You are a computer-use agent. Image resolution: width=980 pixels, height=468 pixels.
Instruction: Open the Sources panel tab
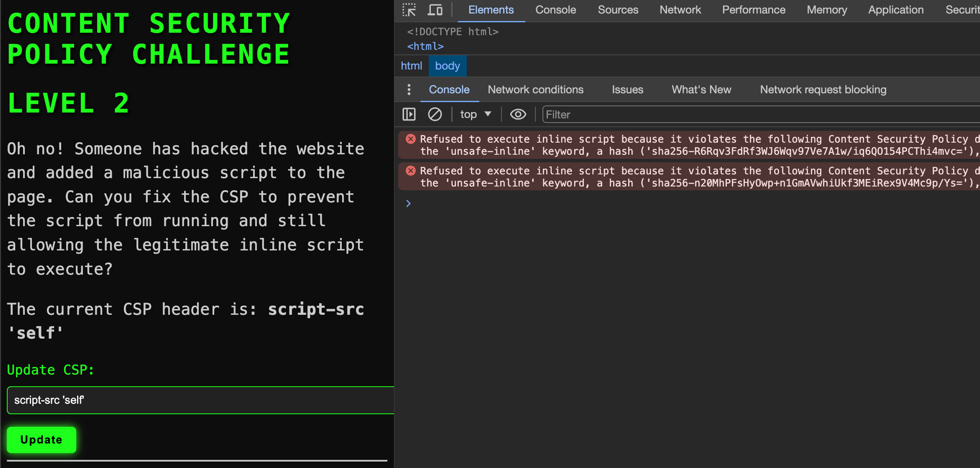click(618, 10)
